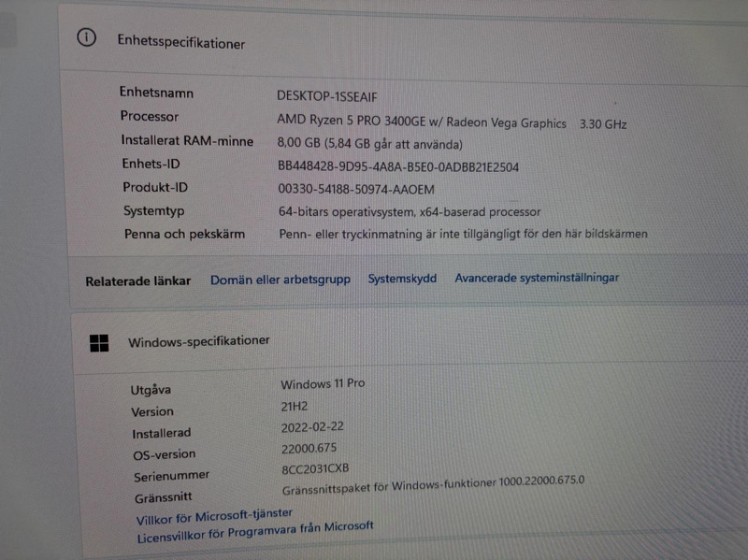The width and height of the screenshot is (748, 560).
Task: Click the Processor label
Action: point(150,116)
